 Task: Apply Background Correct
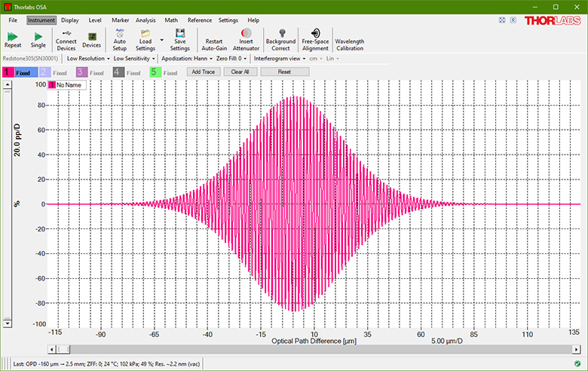tap(280, 39)
